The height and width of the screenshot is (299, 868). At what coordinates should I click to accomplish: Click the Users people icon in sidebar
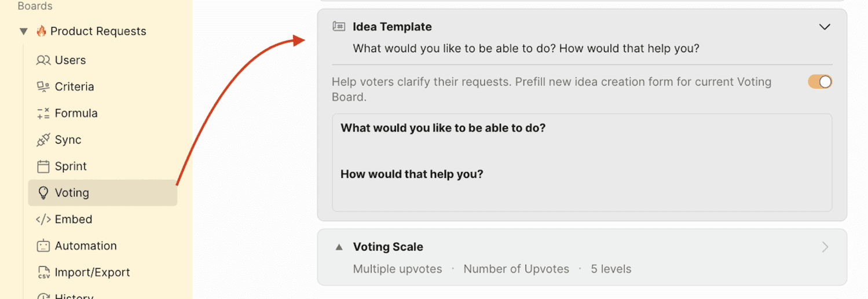point(43,60)
